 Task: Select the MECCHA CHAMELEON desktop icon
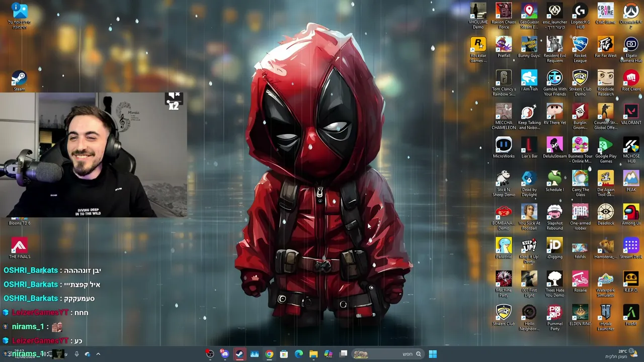504,116
